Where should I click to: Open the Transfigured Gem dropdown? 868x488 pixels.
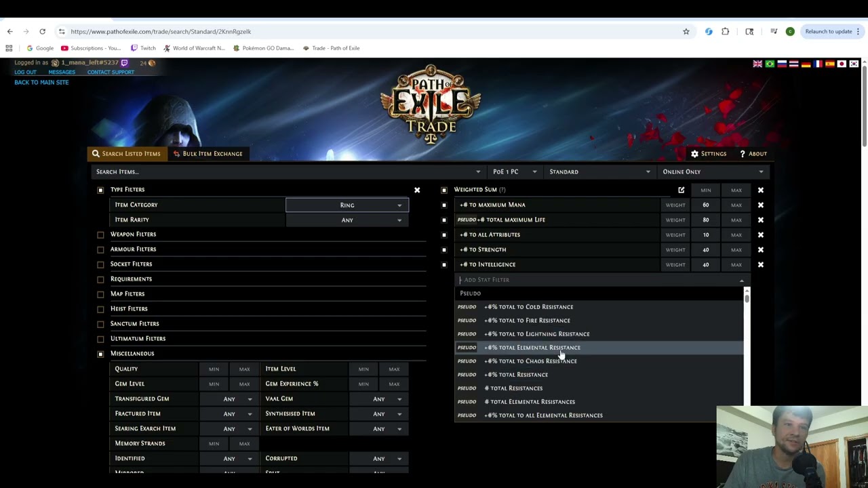(x=229, y=399)
